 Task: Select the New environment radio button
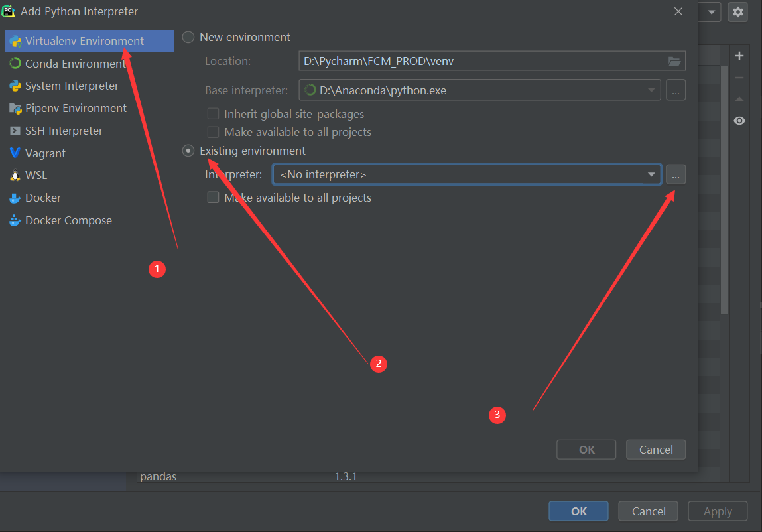tap(188, 37)
